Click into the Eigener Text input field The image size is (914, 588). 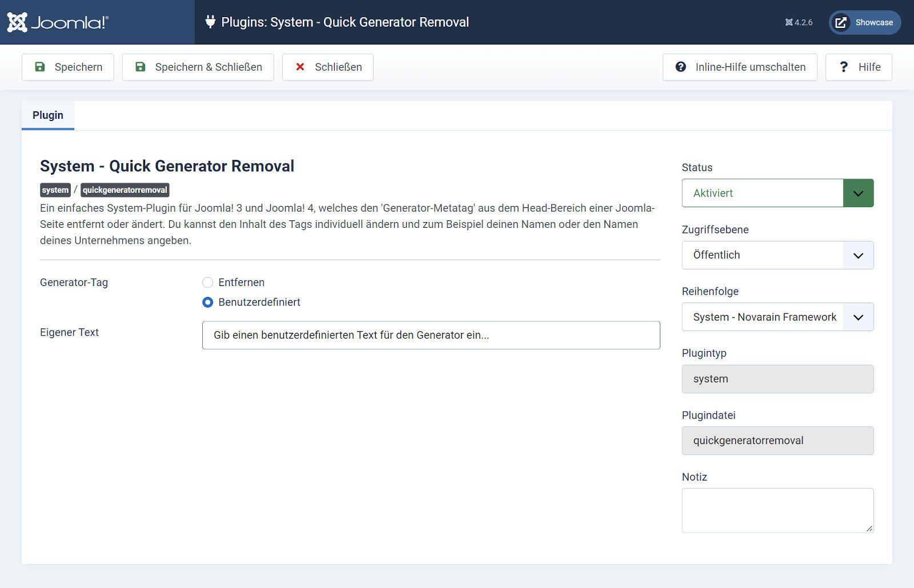point(431,335)
